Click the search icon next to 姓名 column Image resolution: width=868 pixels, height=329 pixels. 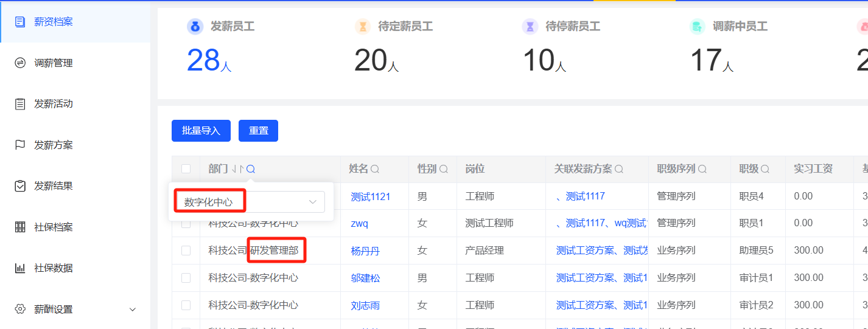(x=375, y=169)
